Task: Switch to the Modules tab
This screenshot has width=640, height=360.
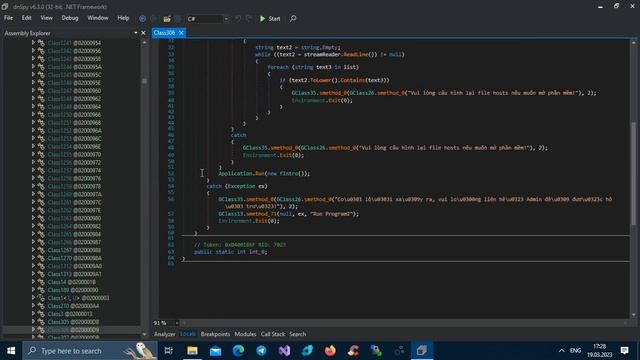Action: point(245,334)
